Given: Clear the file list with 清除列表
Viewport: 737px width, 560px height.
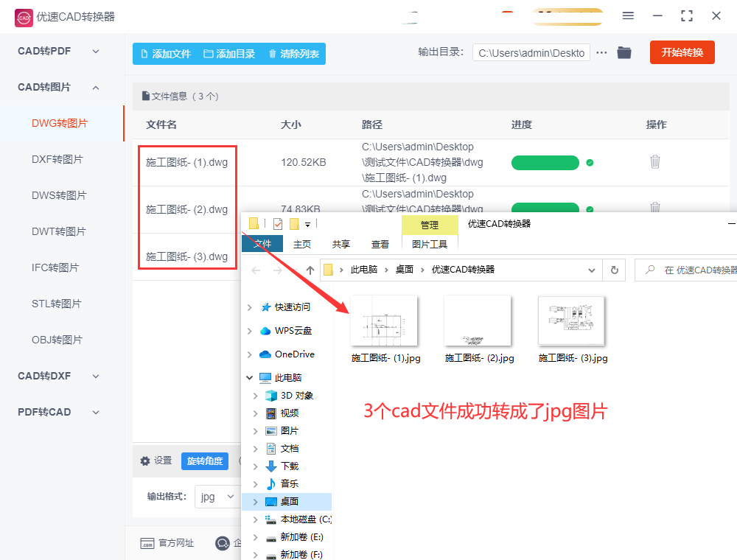Looking at the screenshot, I should pos(294,54).
